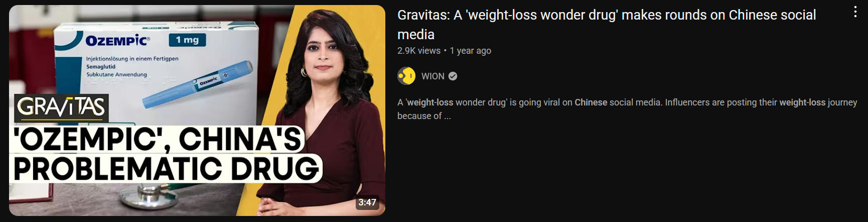Click the truncated 'because of ...' description end

(x=424, y=116)
